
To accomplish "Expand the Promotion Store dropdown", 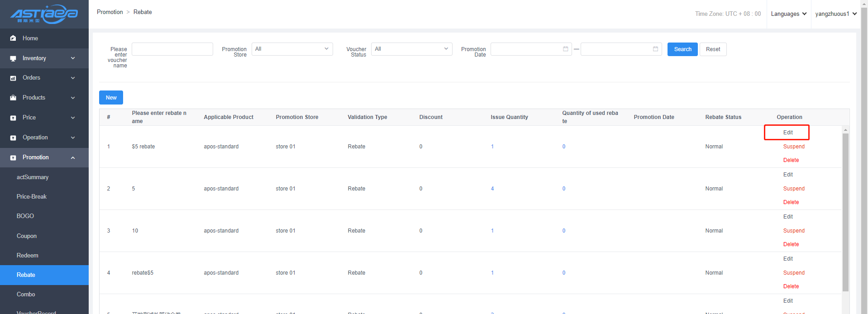I will 292,49.
